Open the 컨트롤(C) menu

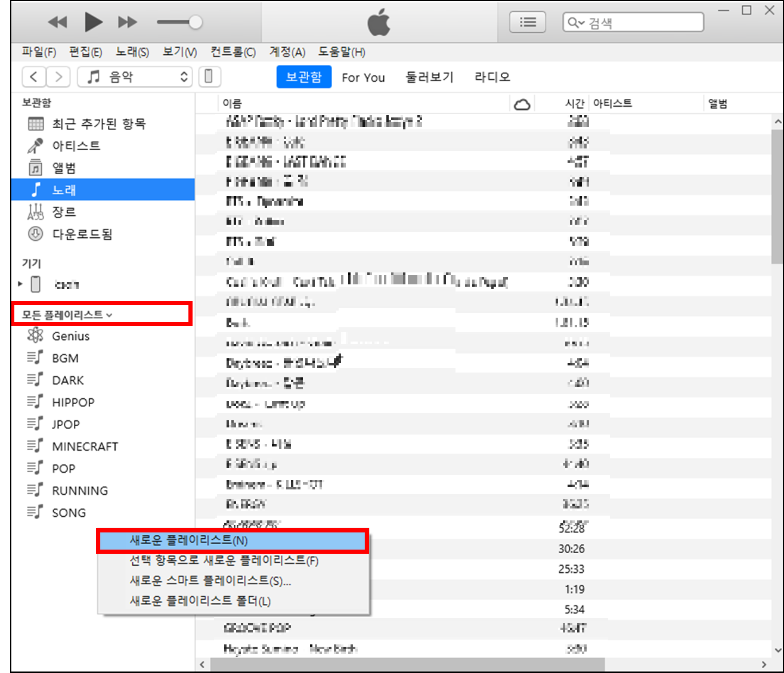tap(233, 52)
